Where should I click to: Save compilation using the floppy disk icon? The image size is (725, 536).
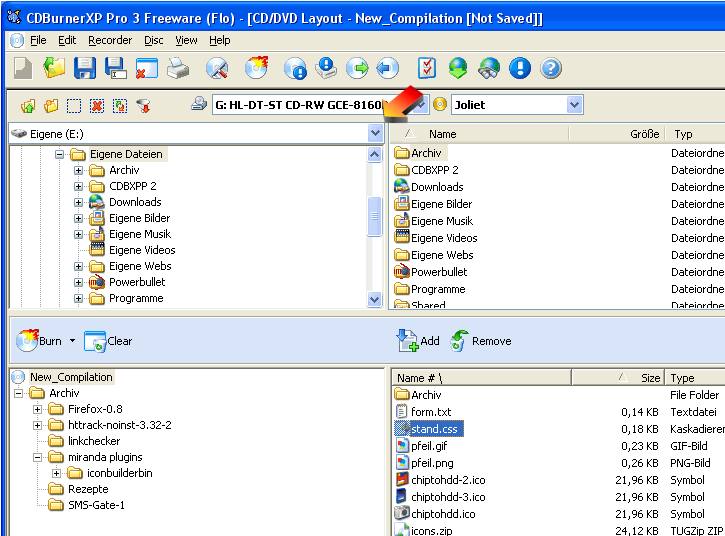click(85, 68)
